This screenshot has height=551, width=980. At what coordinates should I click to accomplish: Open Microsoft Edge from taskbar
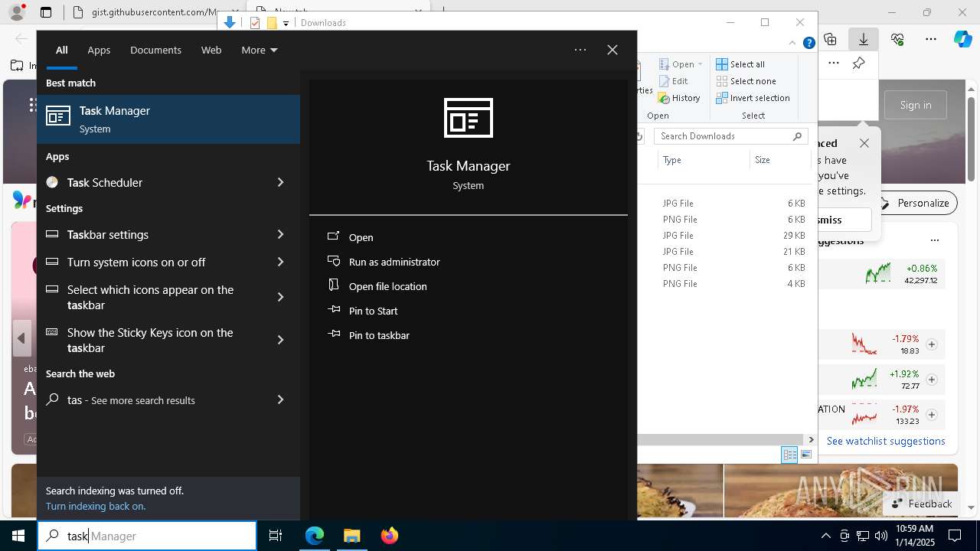click(315, 536)
